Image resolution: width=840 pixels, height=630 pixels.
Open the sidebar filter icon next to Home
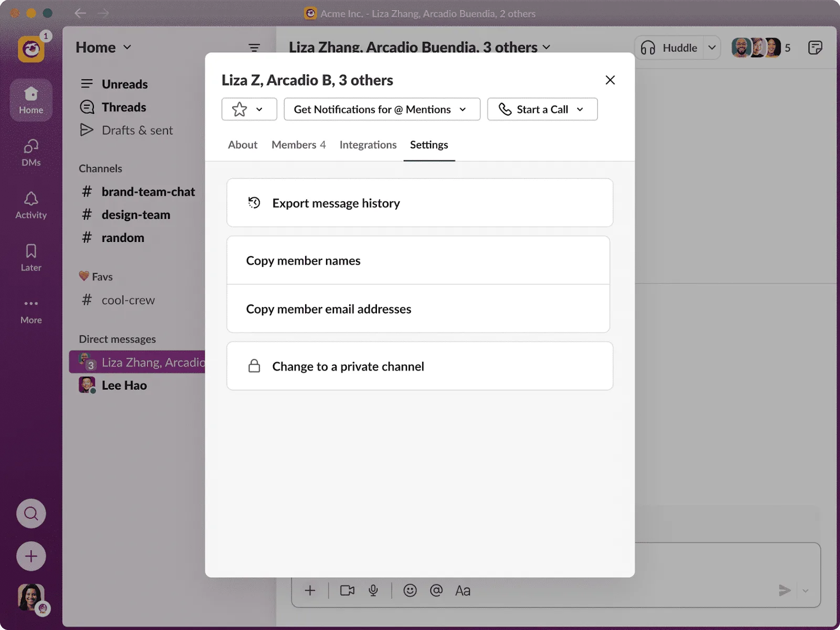pyautogui.click(x=254, y=47)
